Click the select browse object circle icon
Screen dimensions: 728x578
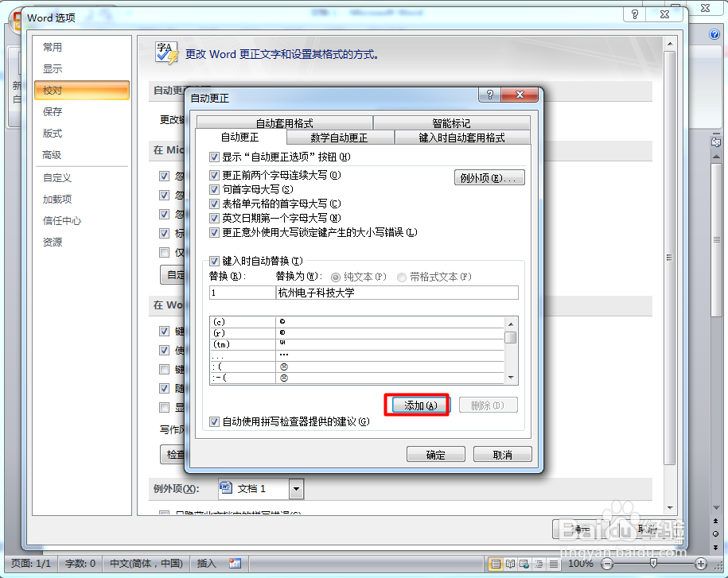[x=715, y=533]
